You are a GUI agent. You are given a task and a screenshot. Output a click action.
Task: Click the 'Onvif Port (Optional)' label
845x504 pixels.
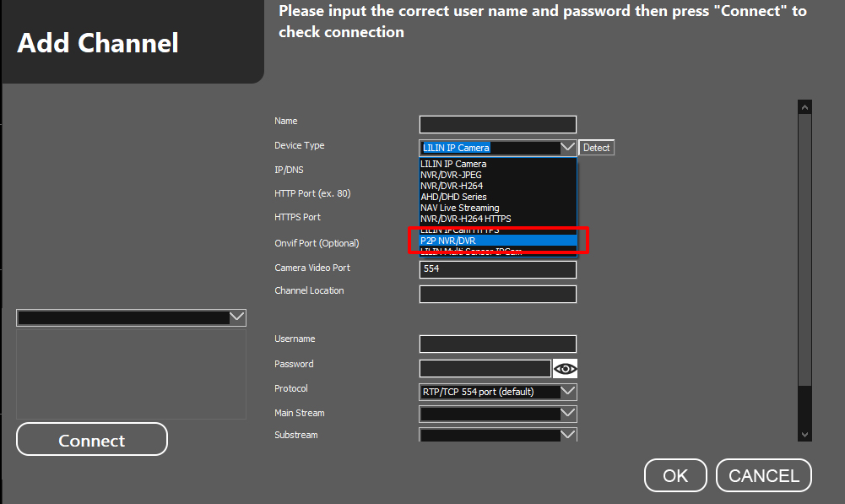point(317,243)
